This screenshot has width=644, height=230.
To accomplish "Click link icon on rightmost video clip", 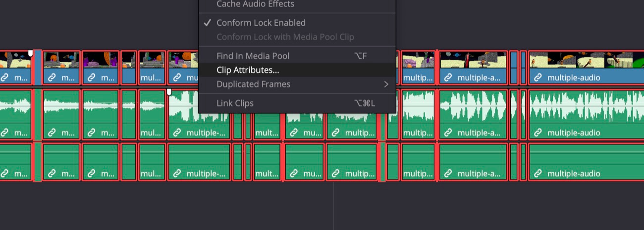I will [x=537, y=78].
